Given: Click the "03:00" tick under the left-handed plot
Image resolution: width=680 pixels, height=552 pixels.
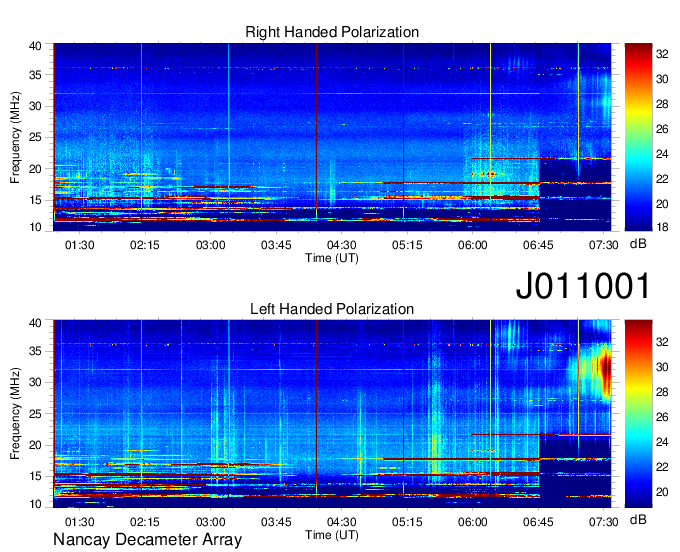Looking at the screenshot, I should pyautogui.click(x=210, y=522).
